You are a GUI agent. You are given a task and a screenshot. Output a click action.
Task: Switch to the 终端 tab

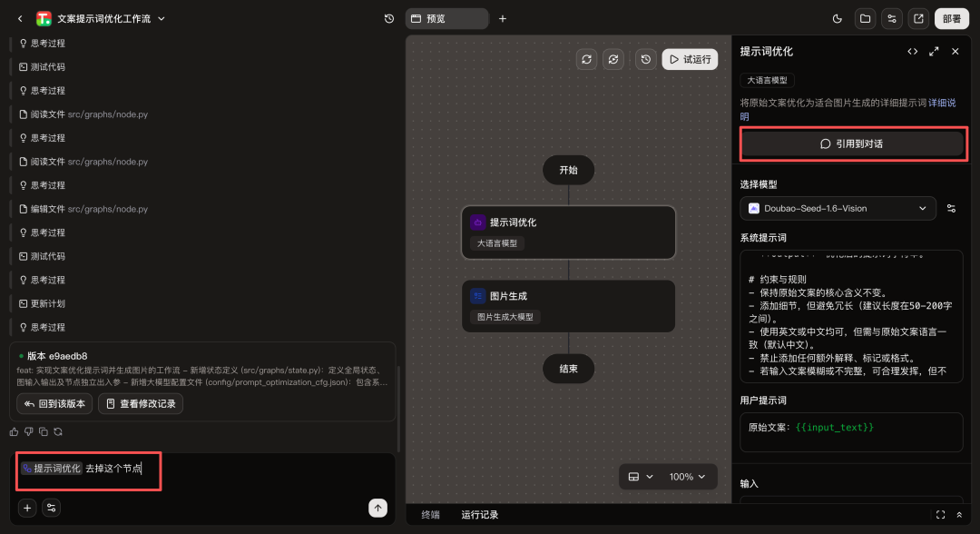(x=432, y=515)
